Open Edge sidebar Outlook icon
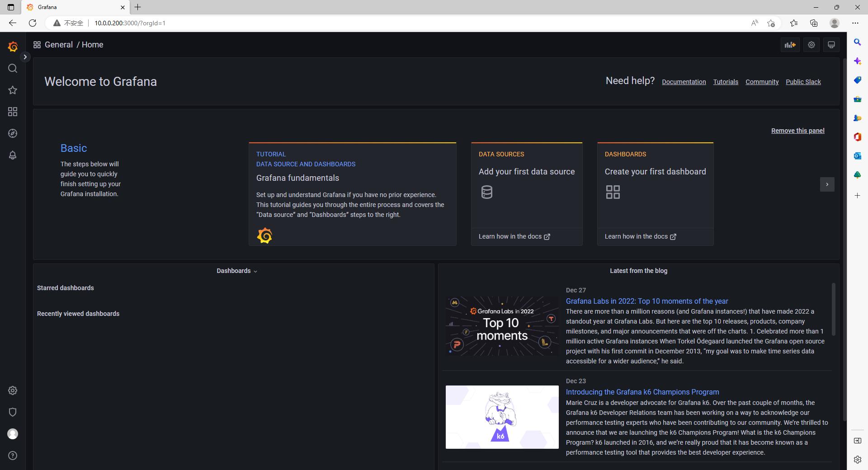868x470 pixels. (x=857, y=155)
